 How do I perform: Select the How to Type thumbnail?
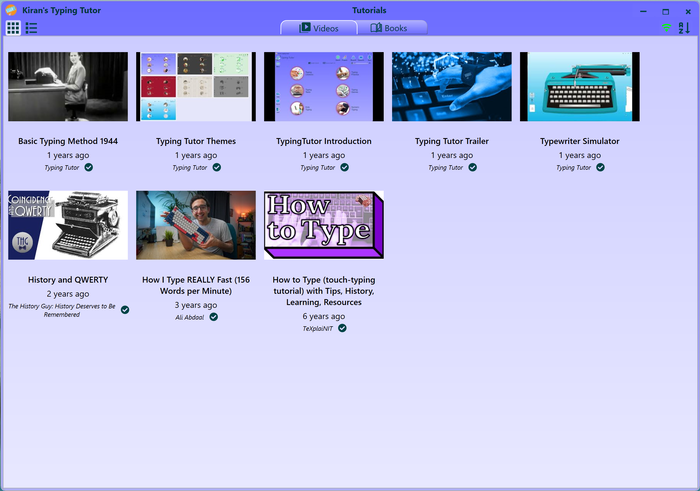(x=324, y=225)
